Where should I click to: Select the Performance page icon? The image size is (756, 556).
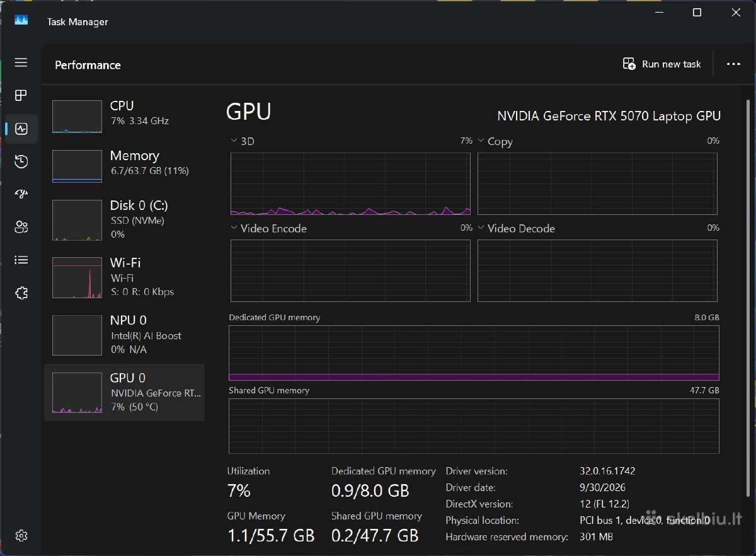21,129
